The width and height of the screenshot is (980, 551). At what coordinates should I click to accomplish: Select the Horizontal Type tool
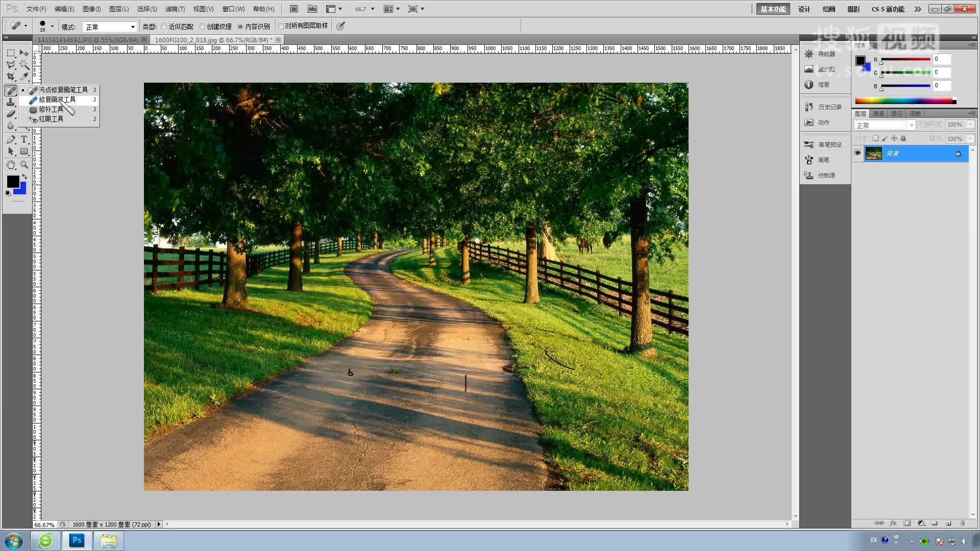[x=24, y=139]
